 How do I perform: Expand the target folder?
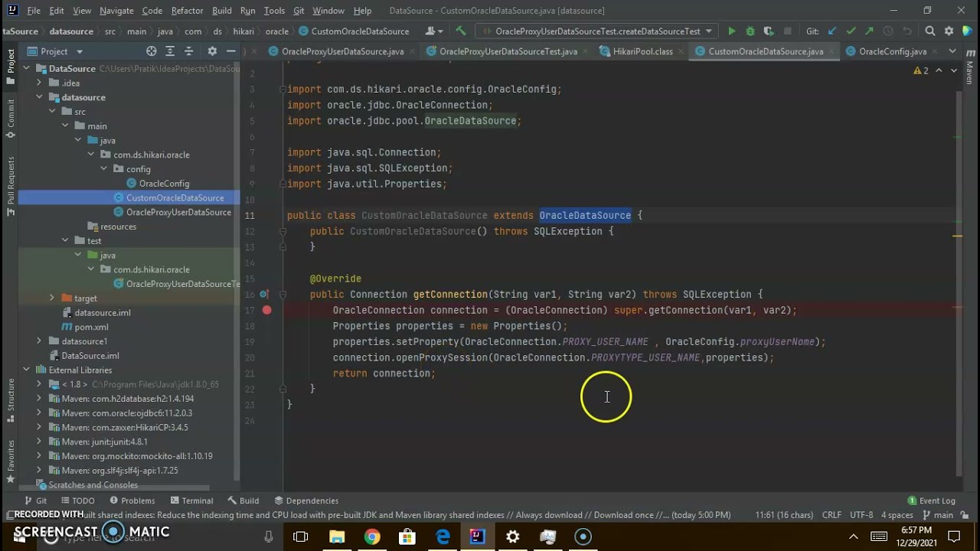[x=52, y=298]
